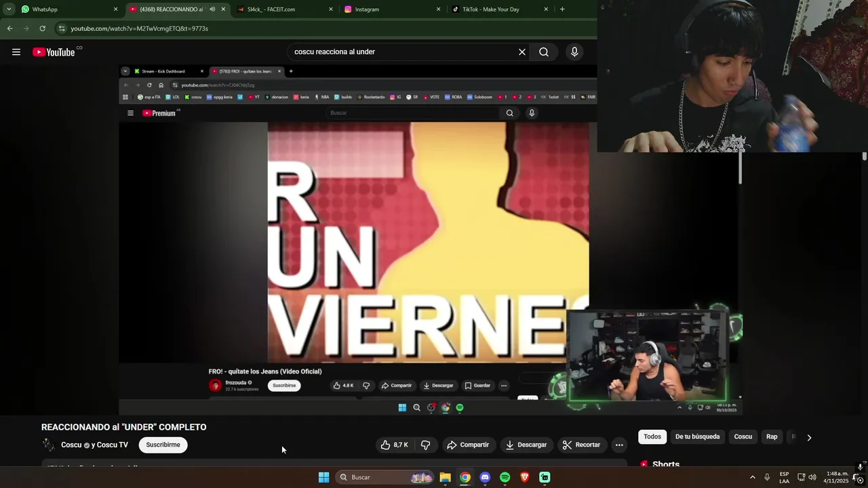The width and height of the screenshot is (868, 488).
Task: Go to YouTube home via logo
Action: pyautogui.click(x=54, y=52)
